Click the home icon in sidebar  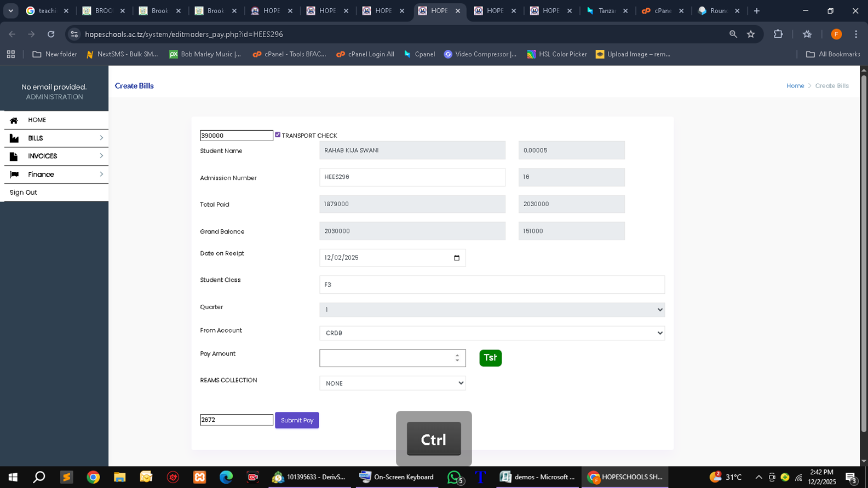coord(14,120)
